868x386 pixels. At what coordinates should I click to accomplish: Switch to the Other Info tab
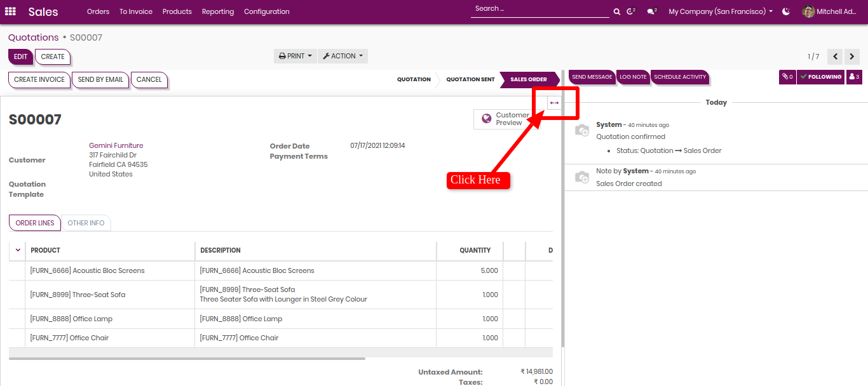click(86, 223)
